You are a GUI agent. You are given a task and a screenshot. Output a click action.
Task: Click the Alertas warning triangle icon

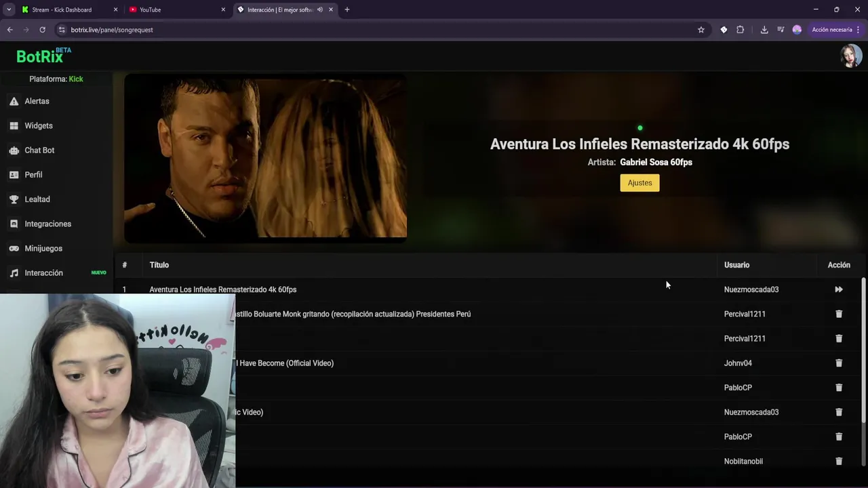coord(14,101)
